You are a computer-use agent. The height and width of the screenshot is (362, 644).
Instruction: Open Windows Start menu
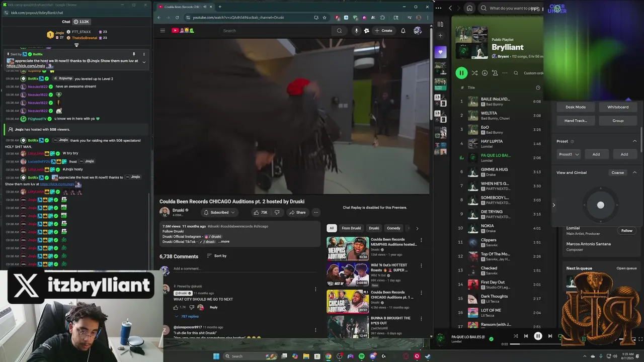[216, 356]
